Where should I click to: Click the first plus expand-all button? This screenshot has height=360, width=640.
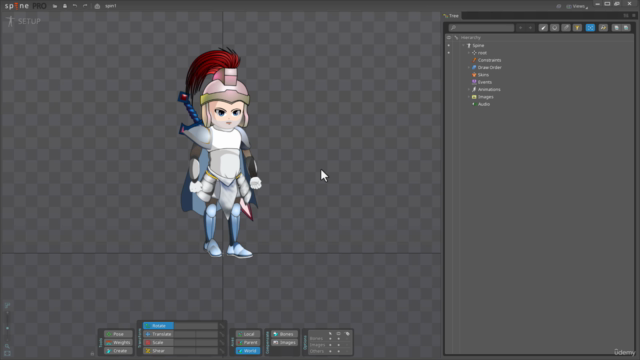click(x=520, y=28)
